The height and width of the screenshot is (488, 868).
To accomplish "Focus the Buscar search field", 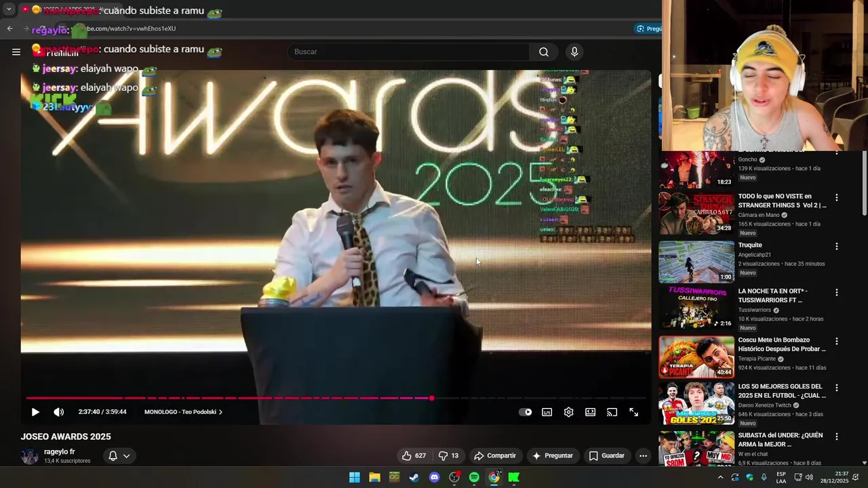I will coord(408,52).
